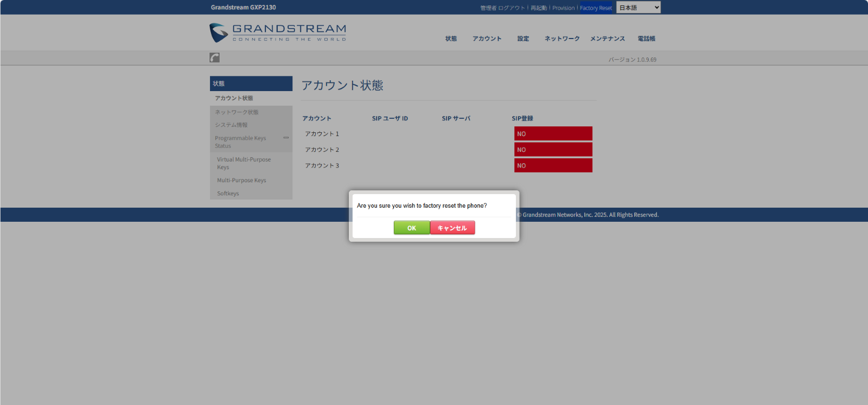Click the phone handset icon

pos(215,57)
